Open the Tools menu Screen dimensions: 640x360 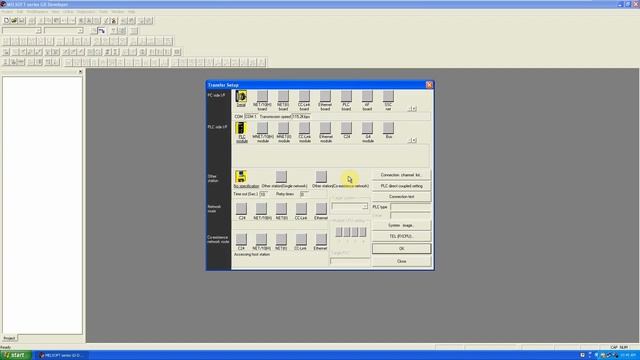(x=104, y=12)
